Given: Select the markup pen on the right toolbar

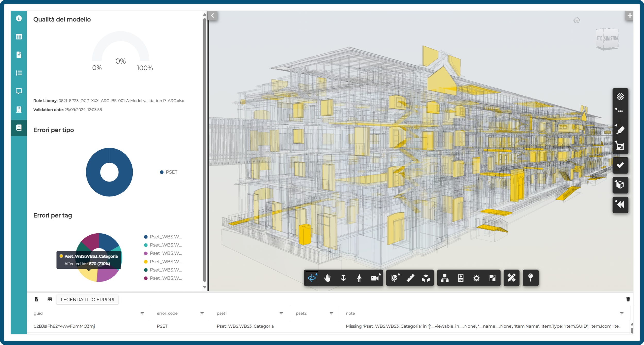Looking at the screenshot, I should (x=620, y=130).
